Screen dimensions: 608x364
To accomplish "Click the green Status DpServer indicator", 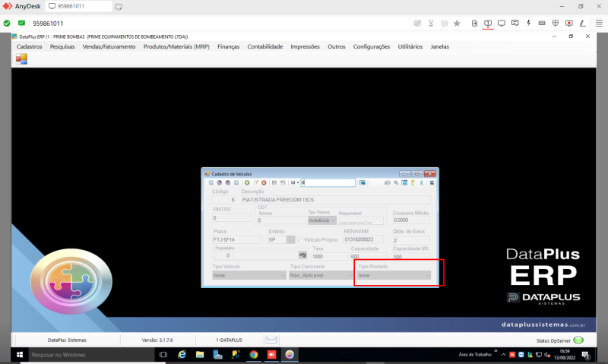I will [578, 340].
